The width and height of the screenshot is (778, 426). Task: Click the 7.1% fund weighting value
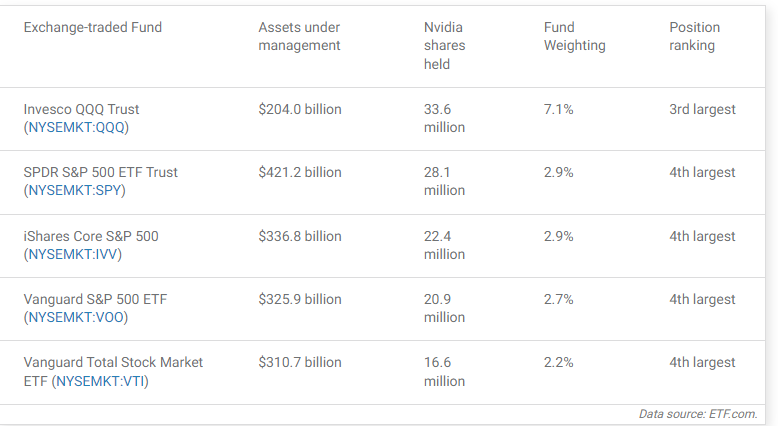pos(558,109)
